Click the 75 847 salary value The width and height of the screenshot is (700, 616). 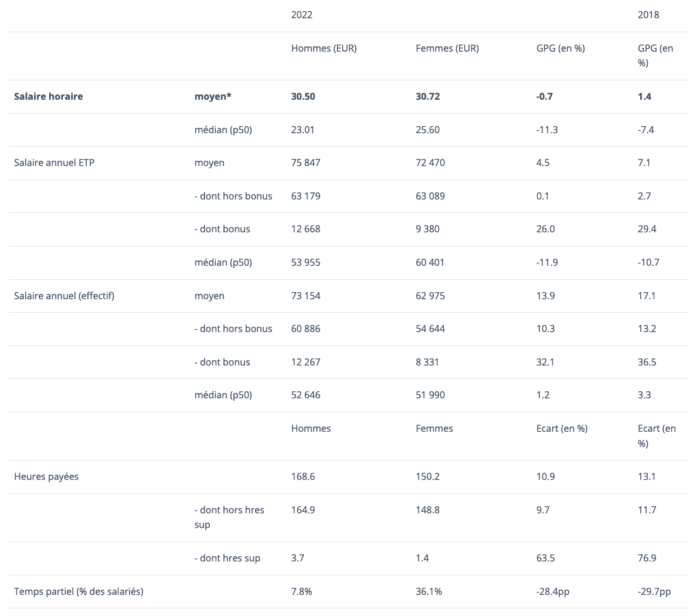pos(305,163)
